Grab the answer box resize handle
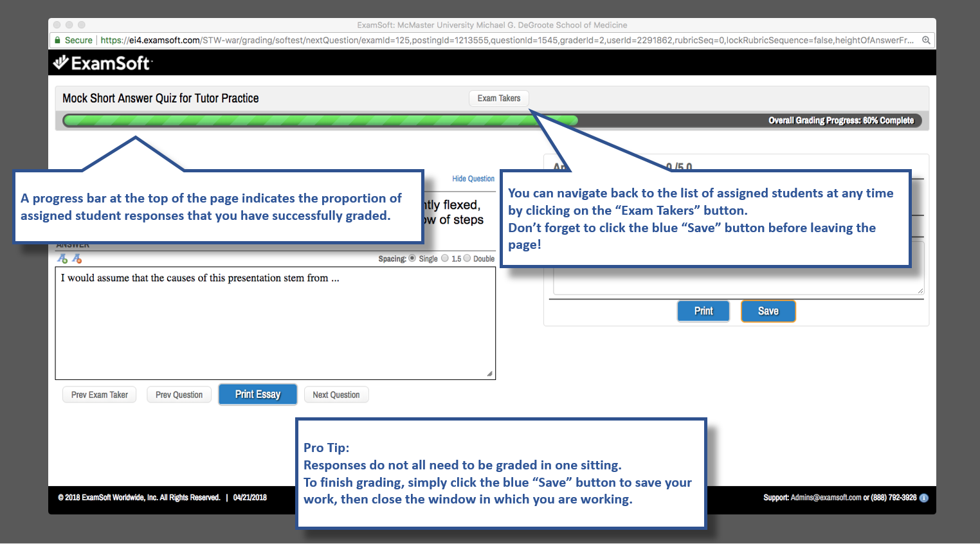The width and height of the screenshot is (980, 544). point(490,374)
